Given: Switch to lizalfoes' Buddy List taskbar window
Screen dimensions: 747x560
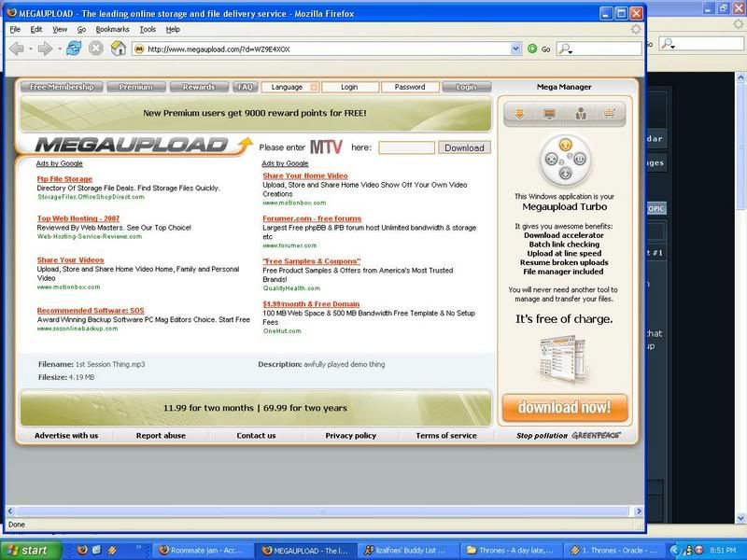Looking at the screenshot, I should [x=407, y=550].
